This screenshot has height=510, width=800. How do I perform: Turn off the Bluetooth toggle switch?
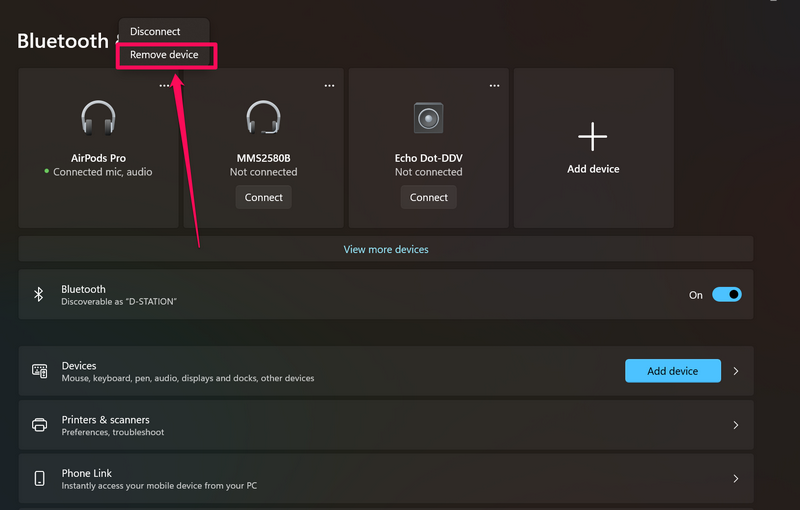tap(726, 295)
